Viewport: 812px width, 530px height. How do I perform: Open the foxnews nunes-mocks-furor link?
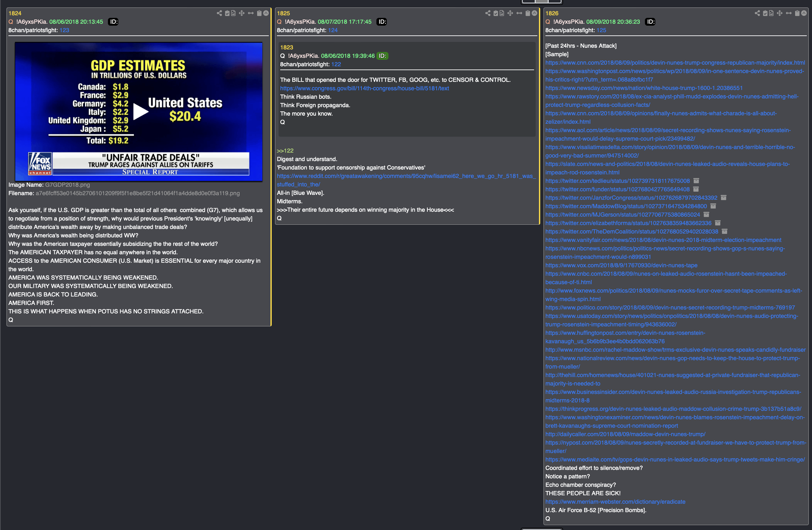click(x=674, y=295)
